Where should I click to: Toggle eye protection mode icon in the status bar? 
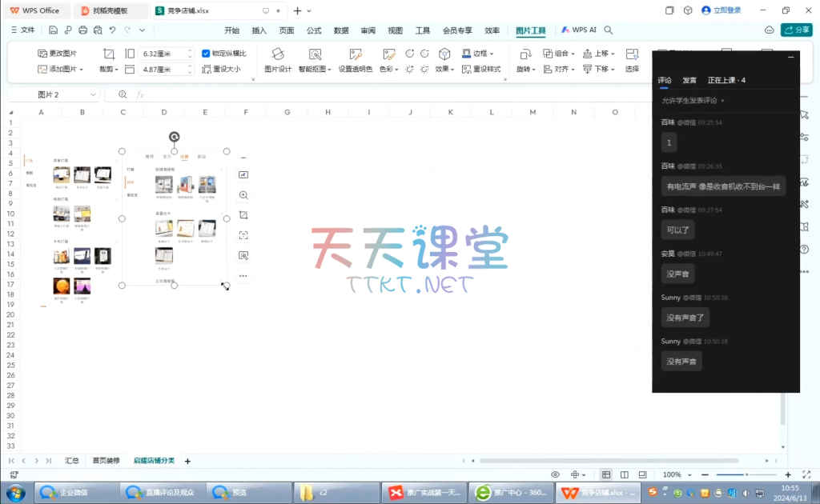tap(555, 474)
